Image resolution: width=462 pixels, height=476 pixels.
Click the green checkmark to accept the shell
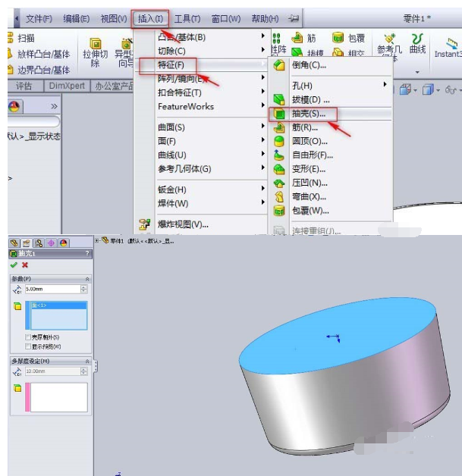(x=14, y=265)
